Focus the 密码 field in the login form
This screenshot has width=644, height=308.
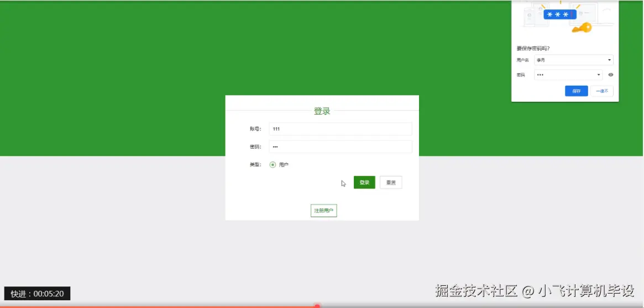coord(340,147)
